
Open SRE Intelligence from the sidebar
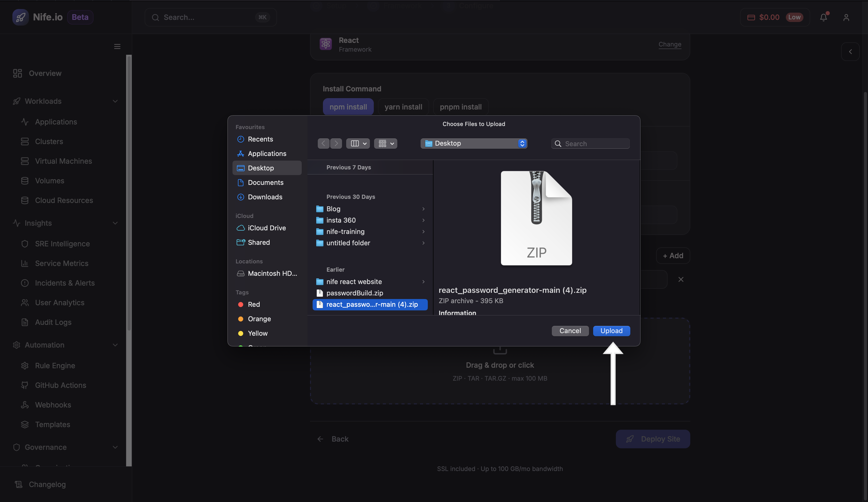click(x=62, y=244)
